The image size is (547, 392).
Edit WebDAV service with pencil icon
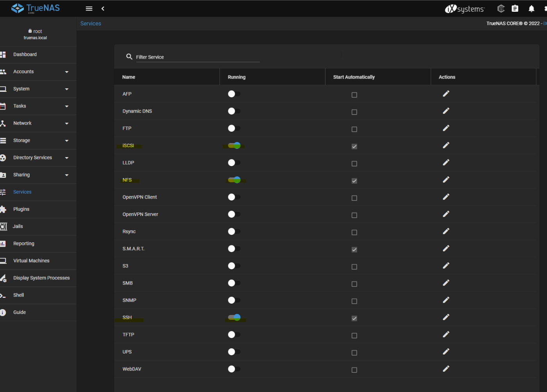pos(446,369)
